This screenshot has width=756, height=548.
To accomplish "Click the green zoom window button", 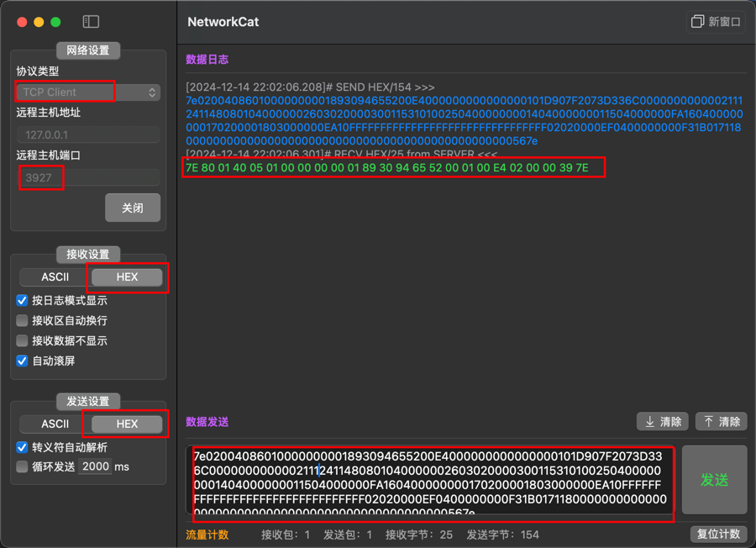I will (x=55, y=22).
